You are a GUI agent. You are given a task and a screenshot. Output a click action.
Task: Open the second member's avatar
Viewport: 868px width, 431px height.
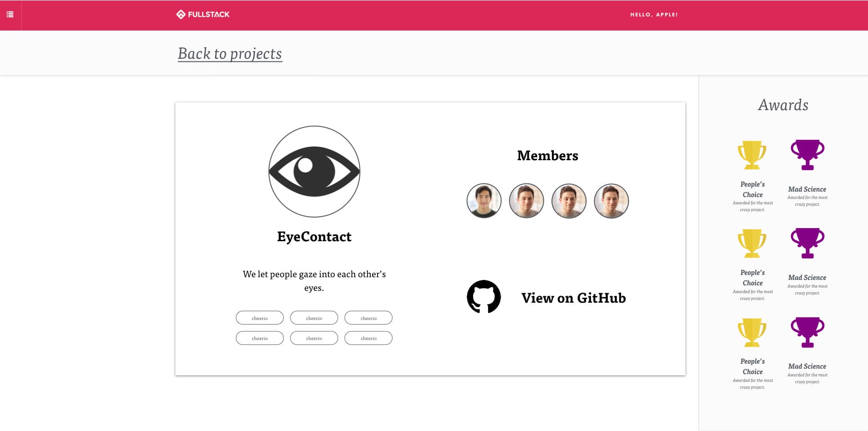pos(526,201)
